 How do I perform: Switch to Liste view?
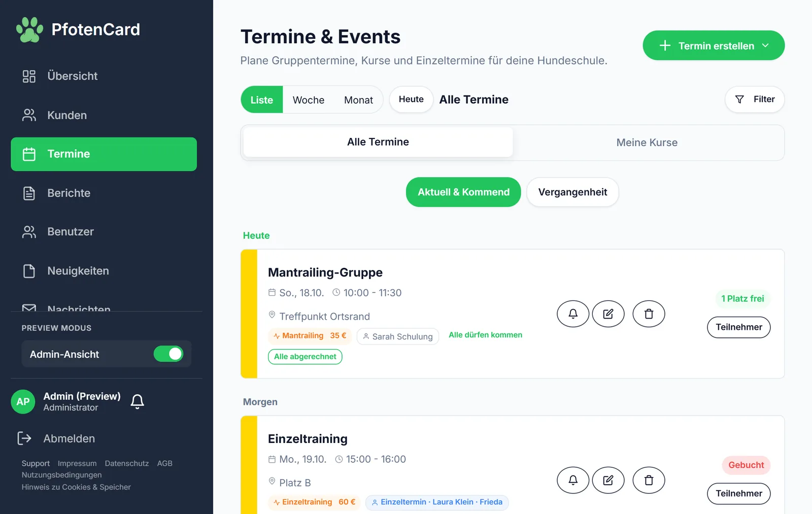[x=262, y=100]
